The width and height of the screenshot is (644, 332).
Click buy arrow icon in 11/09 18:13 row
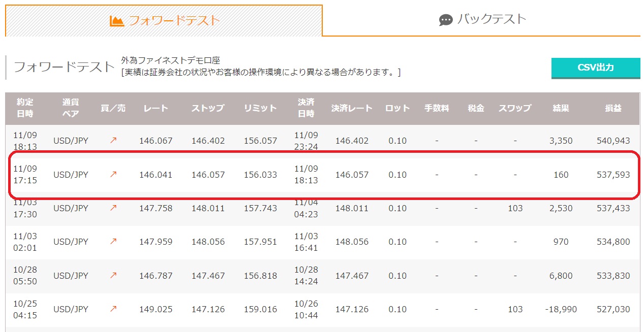(x=113, y=141)
